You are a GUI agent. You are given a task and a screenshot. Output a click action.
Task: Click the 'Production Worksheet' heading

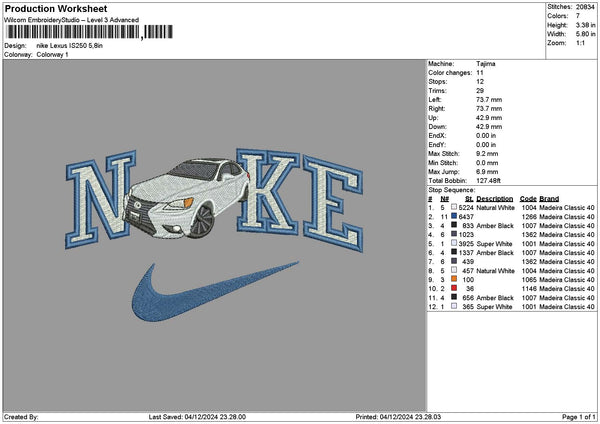click(56, 8)
